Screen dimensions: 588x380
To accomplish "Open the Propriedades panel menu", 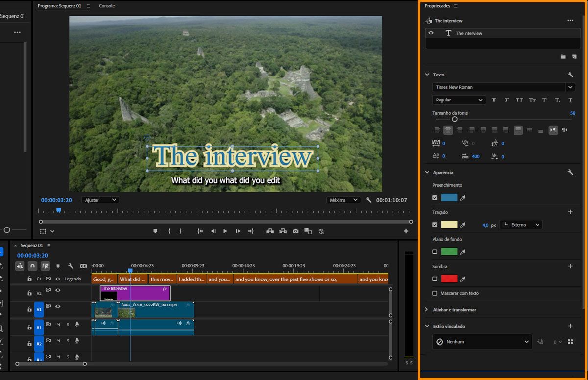I will (456, 6).
